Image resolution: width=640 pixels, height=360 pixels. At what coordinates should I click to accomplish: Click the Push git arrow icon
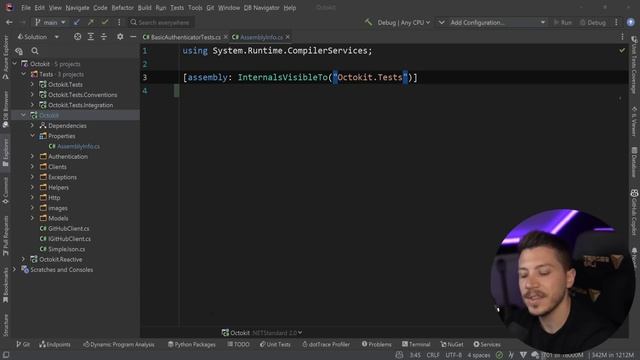pos(91,22)
